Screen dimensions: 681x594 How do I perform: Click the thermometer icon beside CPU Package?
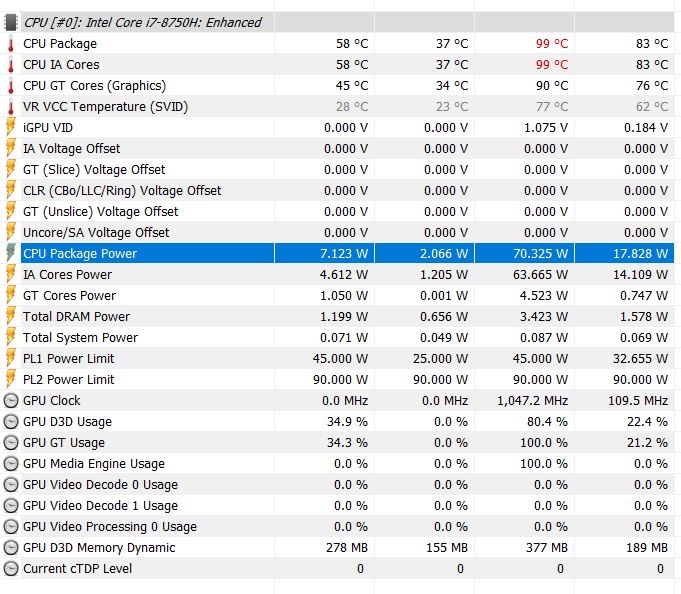[x=11, y=44]
